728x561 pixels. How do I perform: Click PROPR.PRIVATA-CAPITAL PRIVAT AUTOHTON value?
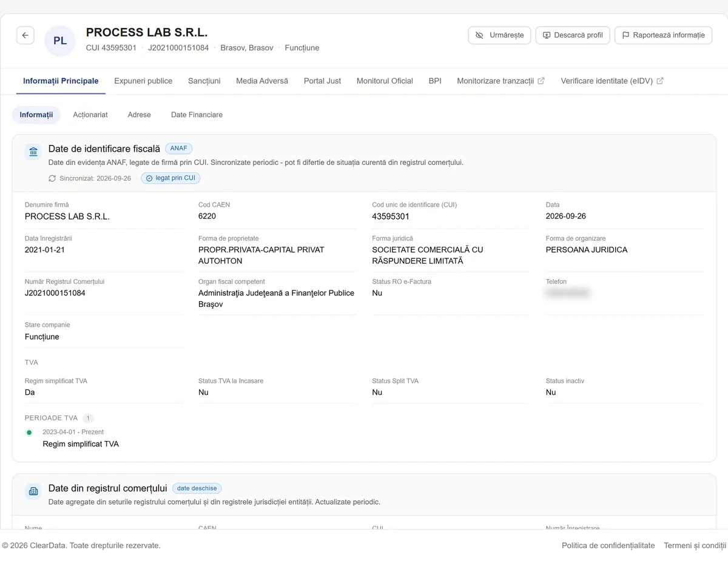coord(261,255)
